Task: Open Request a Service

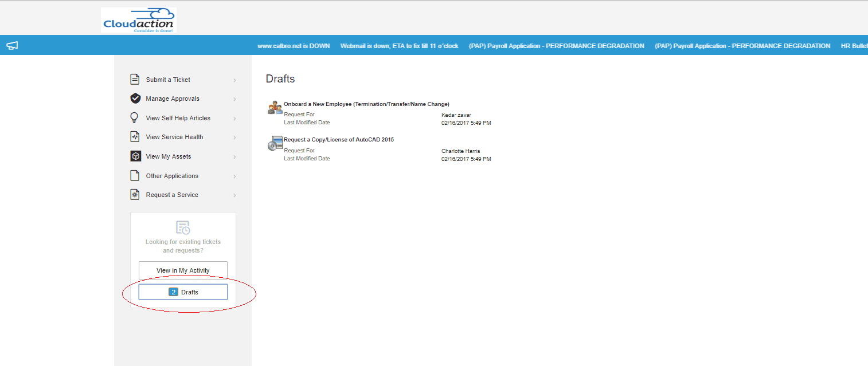Action: coord(183,195)
